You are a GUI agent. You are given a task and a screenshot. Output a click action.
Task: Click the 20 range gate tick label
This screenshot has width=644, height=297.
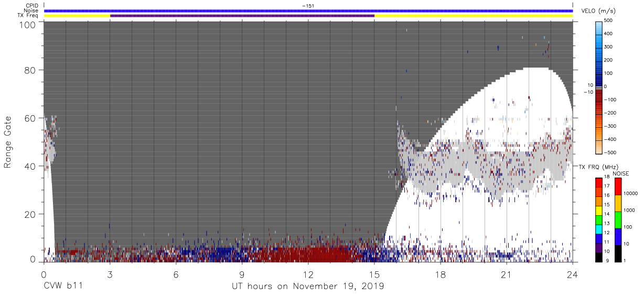click(30, 214)
